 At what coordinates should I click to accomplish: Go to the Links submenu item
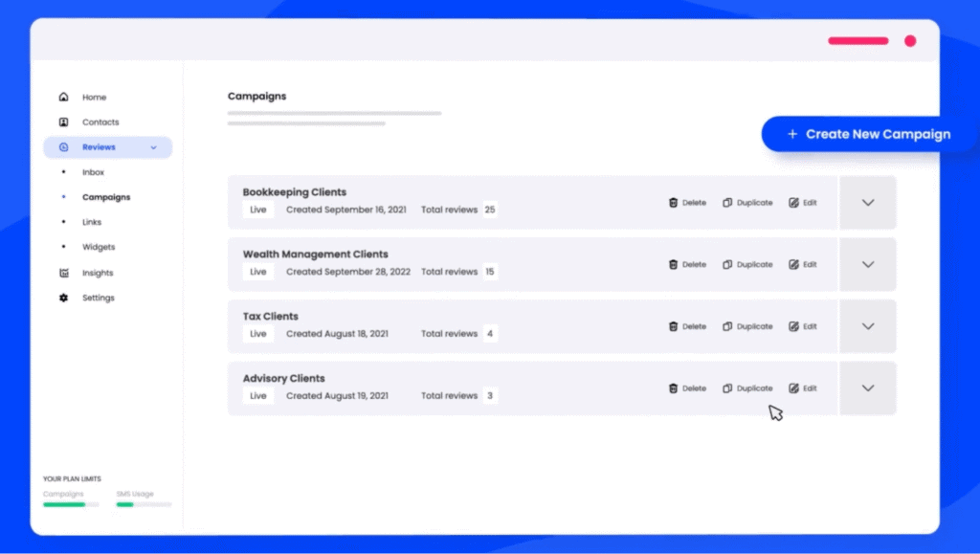point(92,222)
